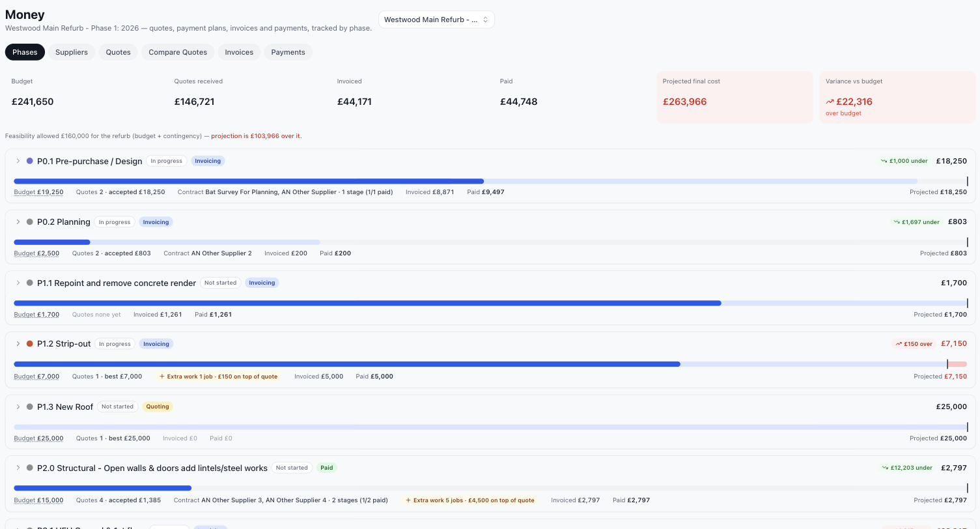Image resolution: width=980 pixels, height=529 pixels.
Task: Click the Not started badge on P1.1 Repoint
Action: [x=220, y=283]
